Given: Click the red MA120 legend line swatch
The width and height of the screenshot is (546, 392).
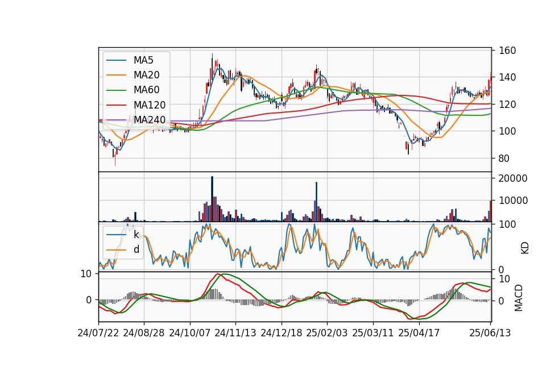Looking at the screenshot, I should click(116, 105).
